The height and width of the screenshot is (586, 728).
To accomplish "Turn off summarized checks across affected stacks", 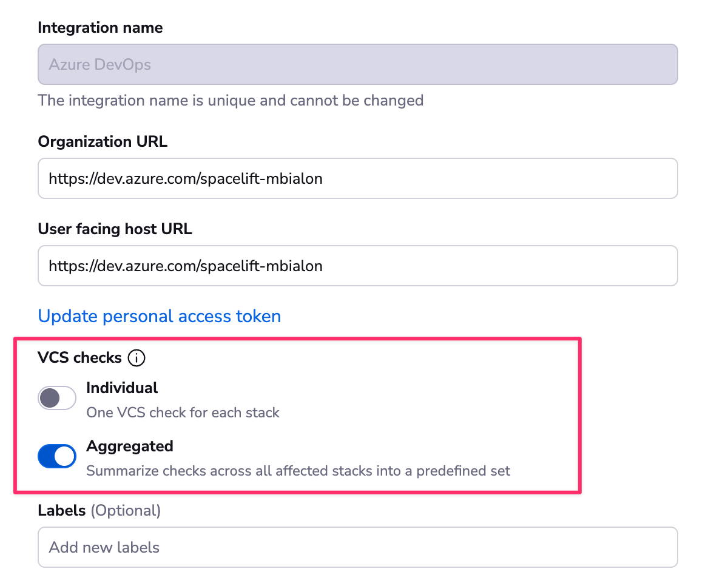I will [x=56, y=456].
